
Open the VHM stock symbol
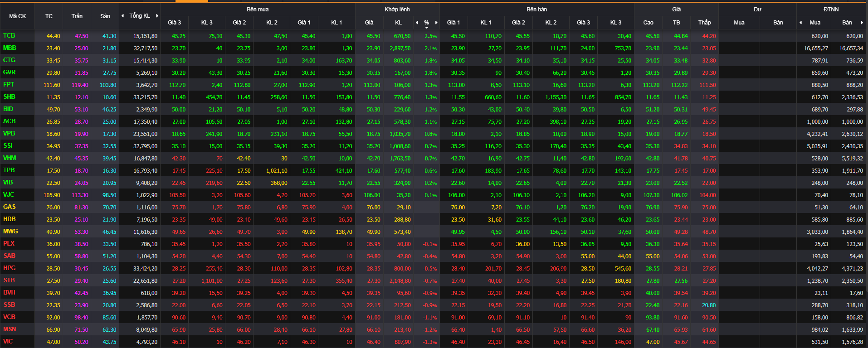(10, 158)
